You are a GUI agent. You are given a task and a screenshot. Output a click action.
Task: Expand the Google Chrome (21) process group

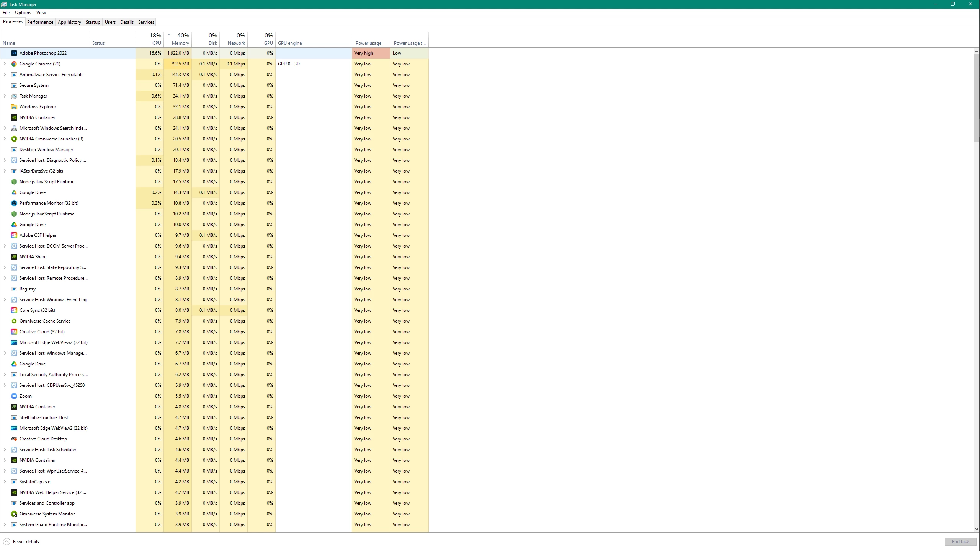coord(5,64)
